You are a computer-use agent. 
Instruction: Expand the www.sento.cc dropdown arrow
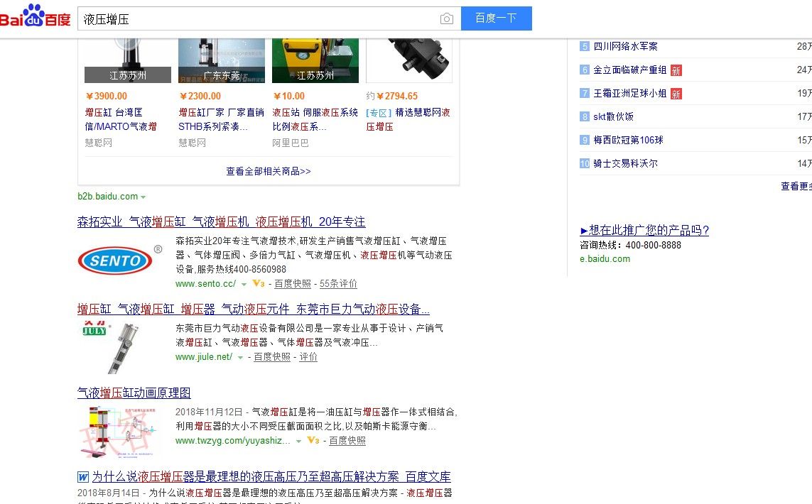[x=244, y=284]
